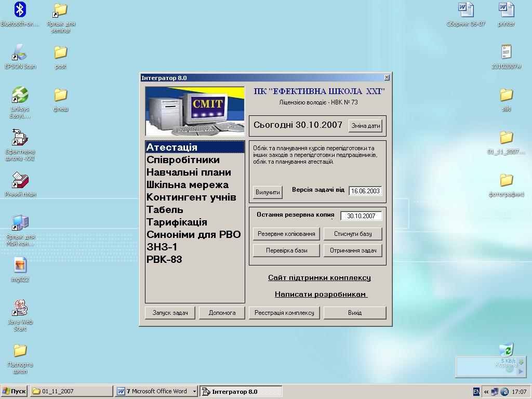Click the Bluetooth tray icon
Image resolution: width=532 pixels, height=399 pixels.
[504, 392]
